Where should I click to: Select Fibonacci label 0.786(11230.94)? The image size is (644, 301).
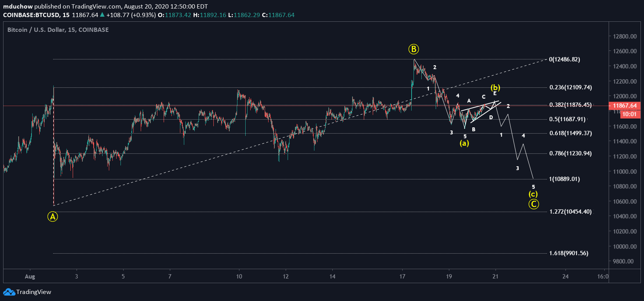click(571, 153)
